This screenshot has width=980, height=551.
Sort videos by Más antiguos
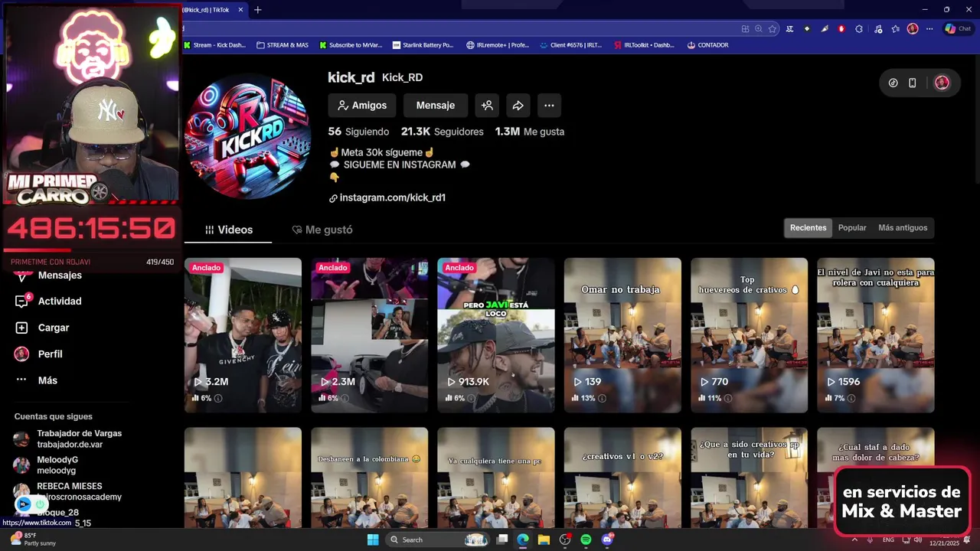903,228
